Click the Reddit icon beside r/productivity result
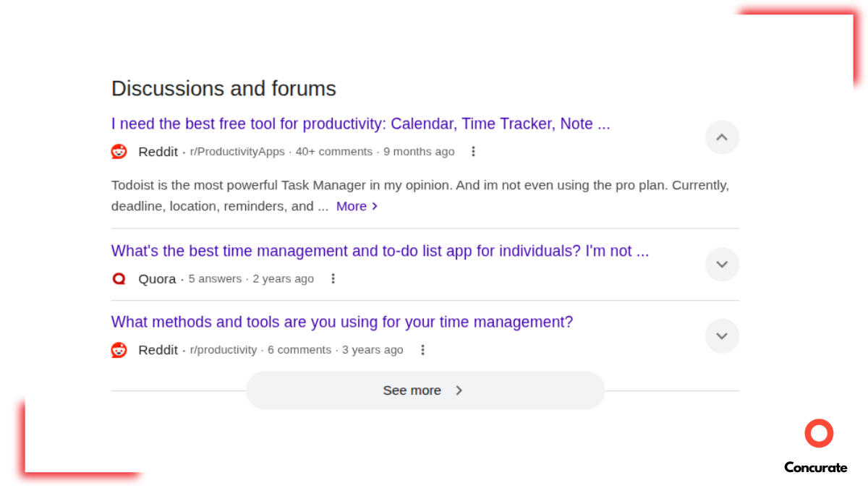The image size is (868, 488). point(119,350)
